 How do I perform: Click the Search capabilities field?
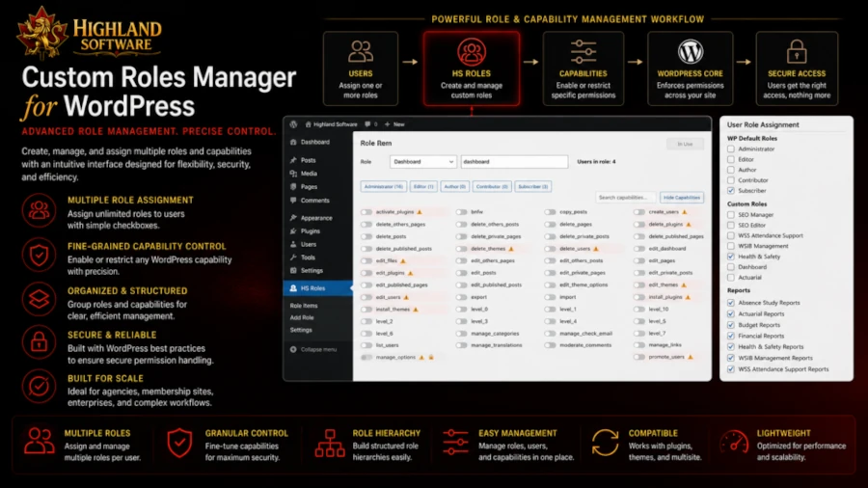(x=626, y=198)
